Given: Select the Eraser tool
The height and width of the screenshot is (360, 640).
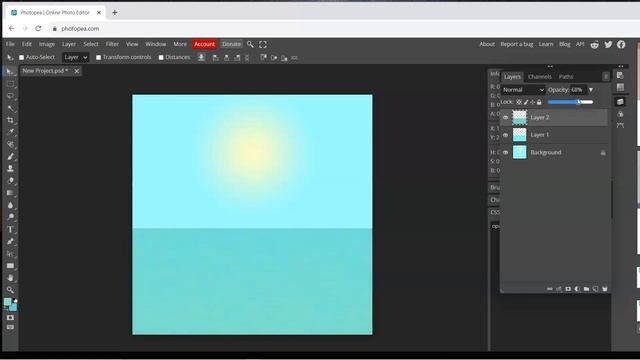Looking at the screenshot, I should tap(10, 181).
